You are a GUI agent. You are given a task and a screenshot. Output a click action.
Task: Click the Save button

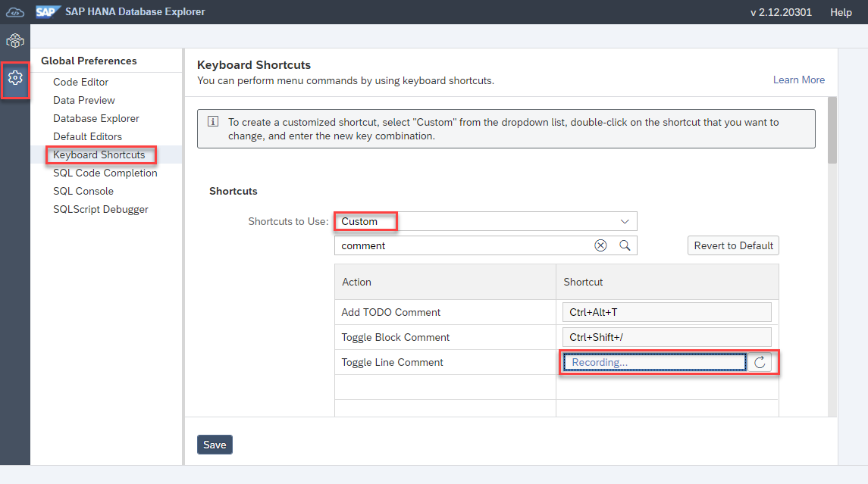tap(215, 445)
